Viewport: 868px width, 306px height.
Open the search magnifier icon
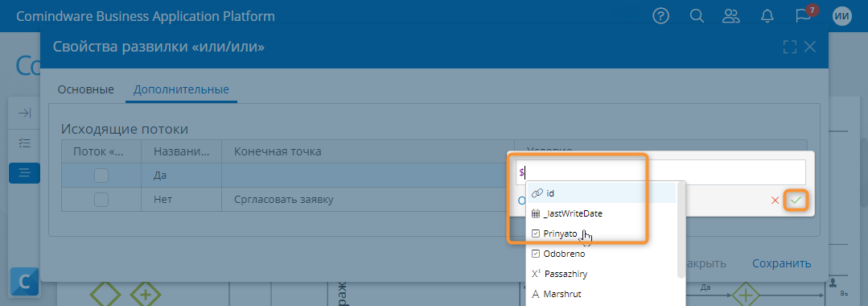pyautogui.click(x=697, y=16)
